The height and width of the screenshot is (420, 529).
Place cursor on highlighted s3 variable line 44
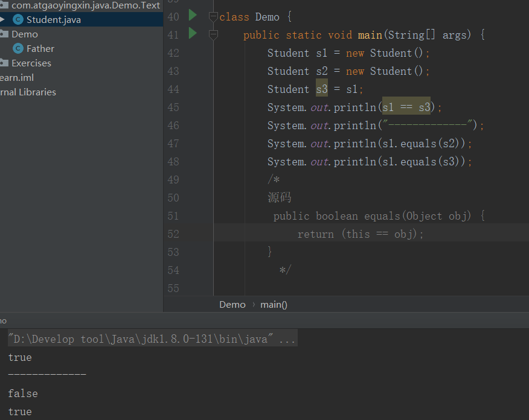tap(322, 89)
